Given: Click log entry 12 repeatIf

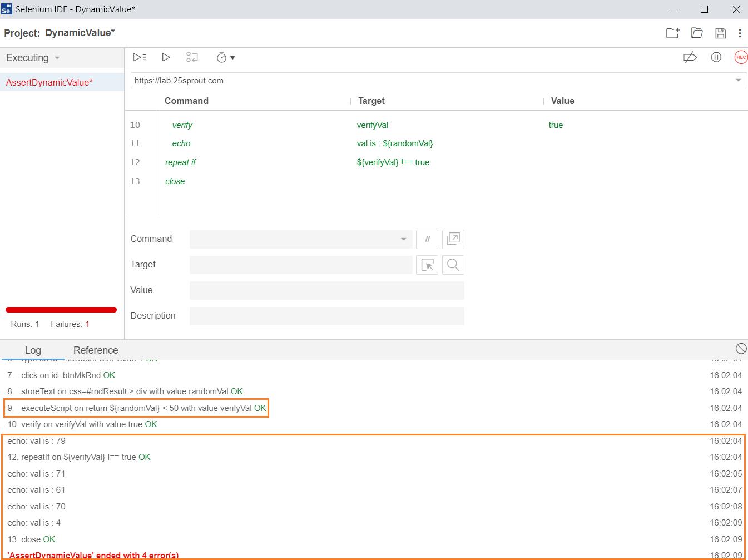Looking at the screenshot, I should [79, 457].
